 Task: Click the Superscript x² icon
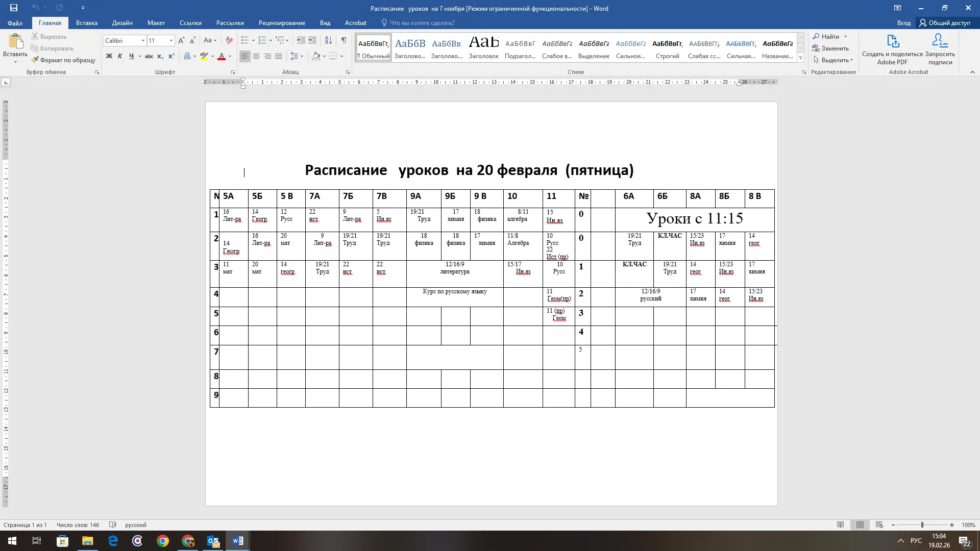171,57
